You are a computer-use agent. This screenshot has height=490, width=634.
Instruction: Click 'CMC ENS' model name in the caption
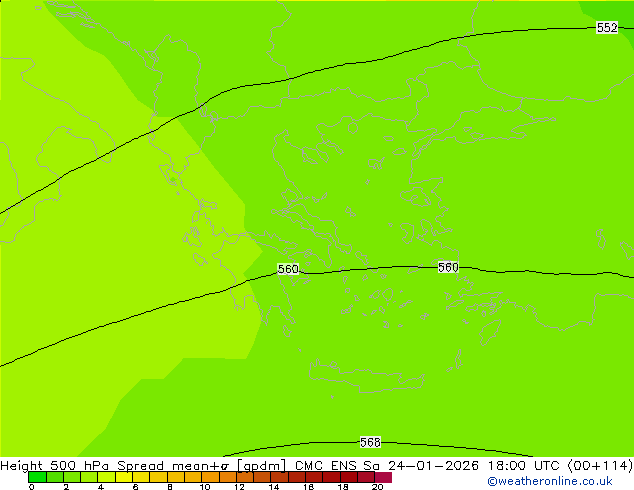[x=326, y=465]
